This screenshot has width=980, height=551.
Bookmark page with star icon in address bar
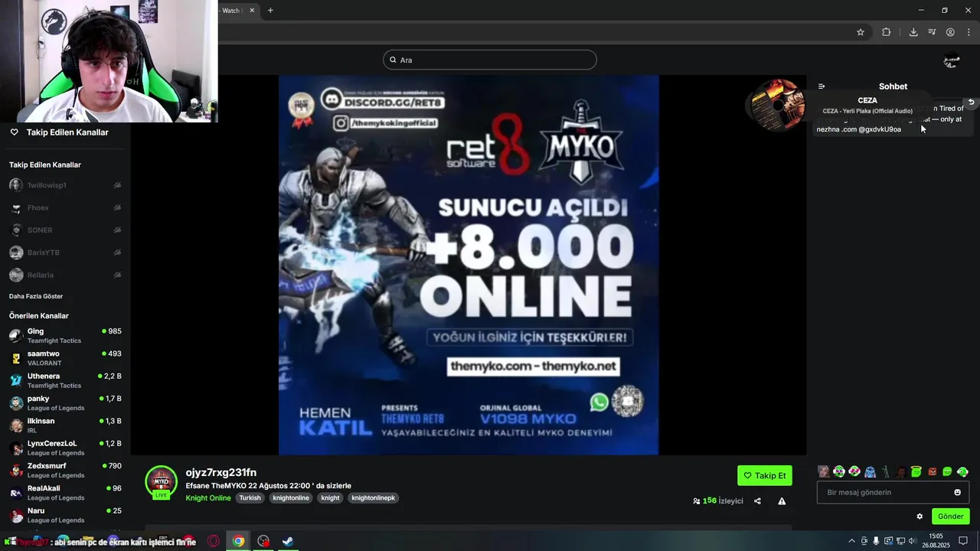[x=861, y=32]
